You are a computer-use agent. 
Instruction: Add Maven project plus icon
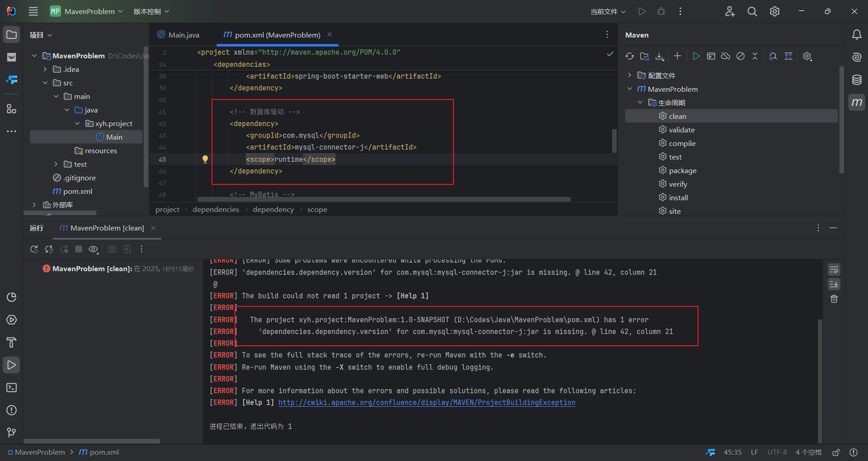(677, 56)
